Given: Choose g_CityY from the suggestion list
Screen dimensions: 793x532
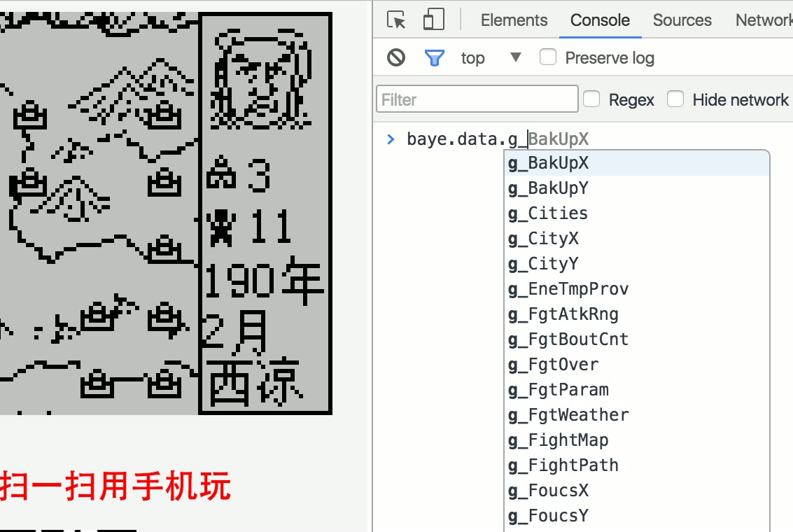Looking at the screenshot, I should tap(637, 264).
